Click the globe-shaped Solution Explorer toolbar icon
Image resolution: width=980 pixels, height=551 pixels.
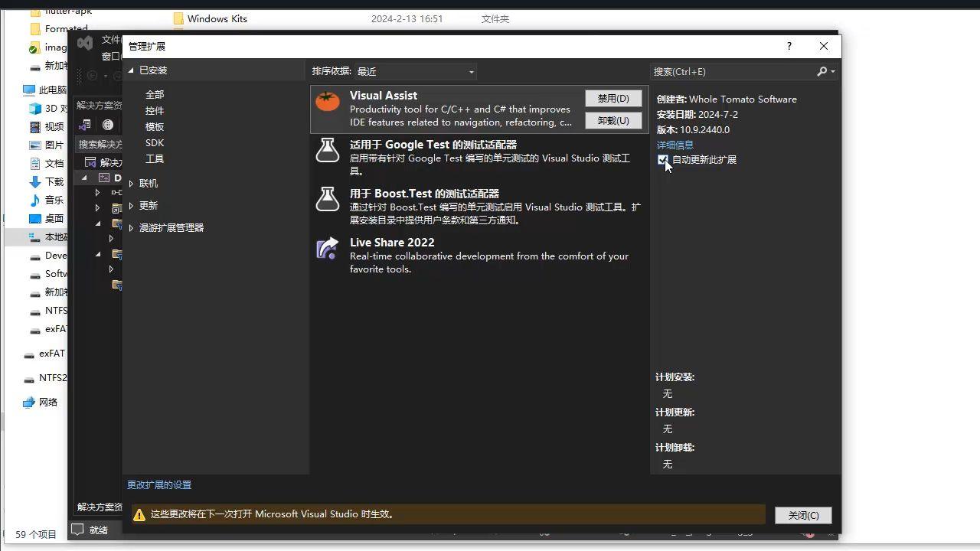[108, 125]
